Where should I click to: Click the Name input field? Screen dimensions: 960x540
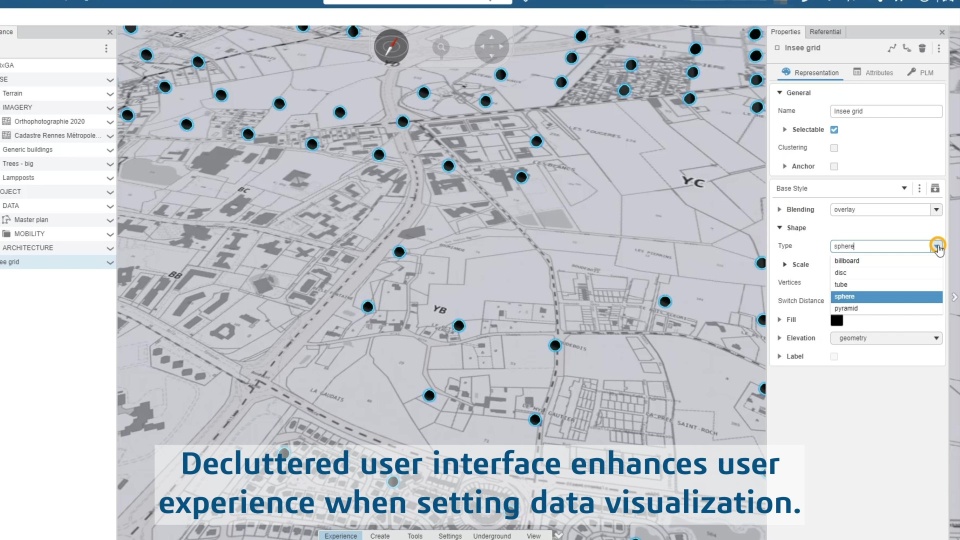[886, 111]
